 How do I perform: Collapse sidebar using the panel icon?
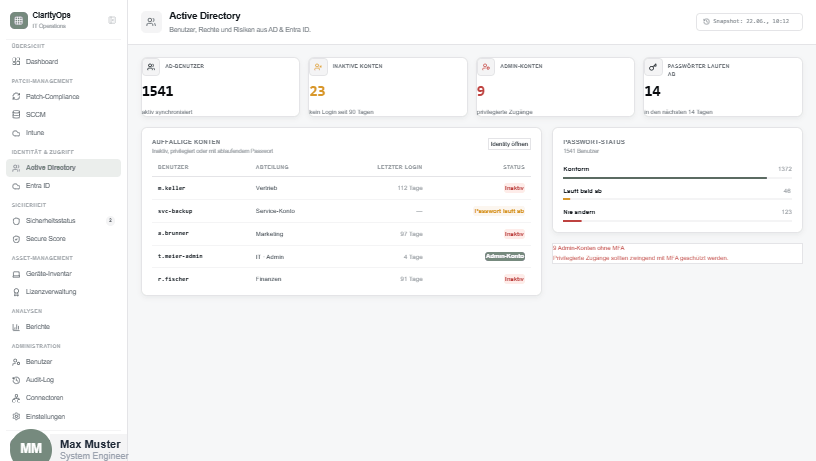[112, 20]
